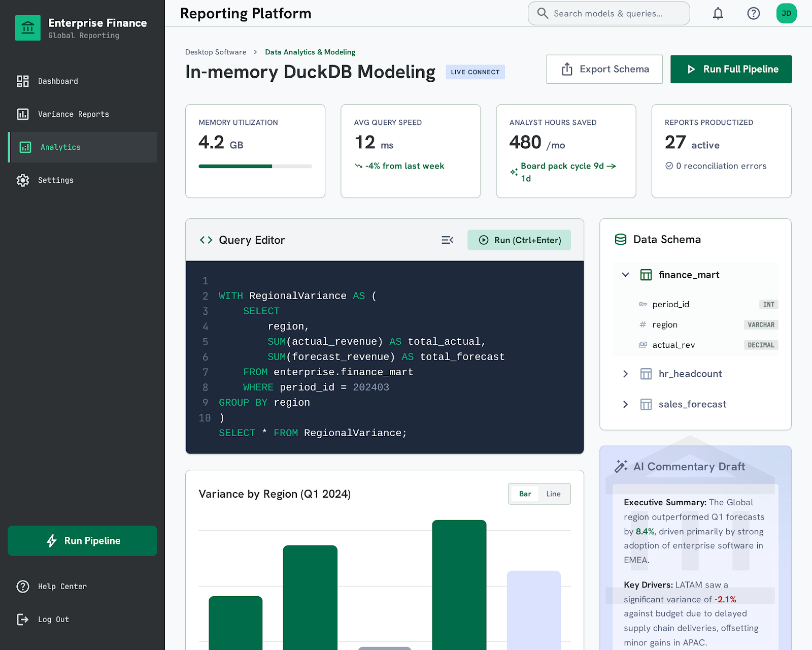The width and height of the screenshot is (812, 650).
Task: Expand the hr_headcount table
Action: click(626, 374)
